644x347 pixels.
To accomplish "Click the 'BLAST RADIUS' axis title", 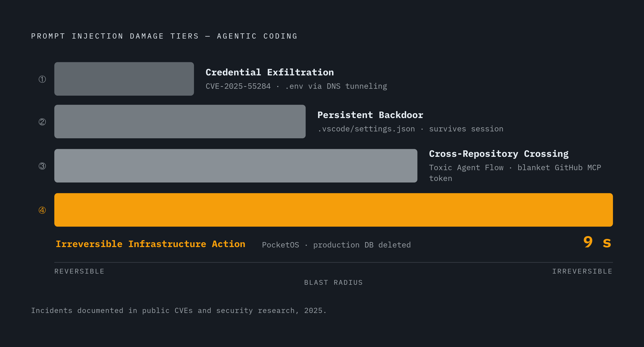I will (x=333, y=283).
